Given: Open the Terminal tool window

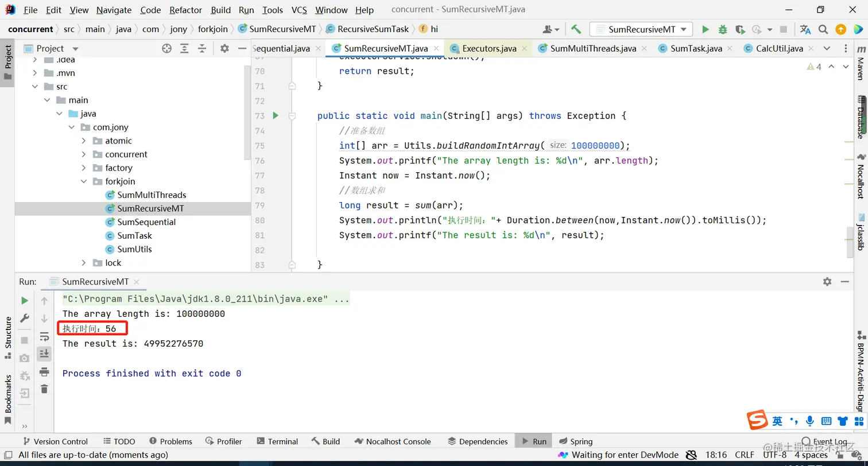Looking at the screenshot, I should pyautogui.click(x=277, y=441).
